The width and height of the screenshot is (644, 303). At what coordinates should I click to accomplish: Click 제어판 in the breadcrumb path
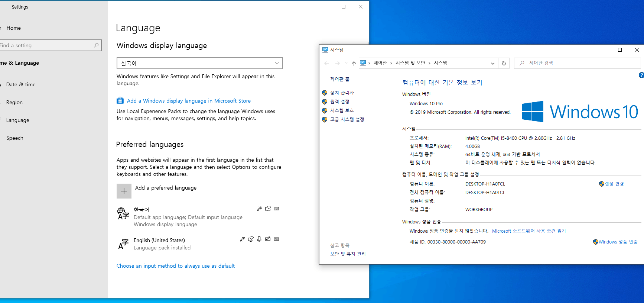click(x=380, y=63)
